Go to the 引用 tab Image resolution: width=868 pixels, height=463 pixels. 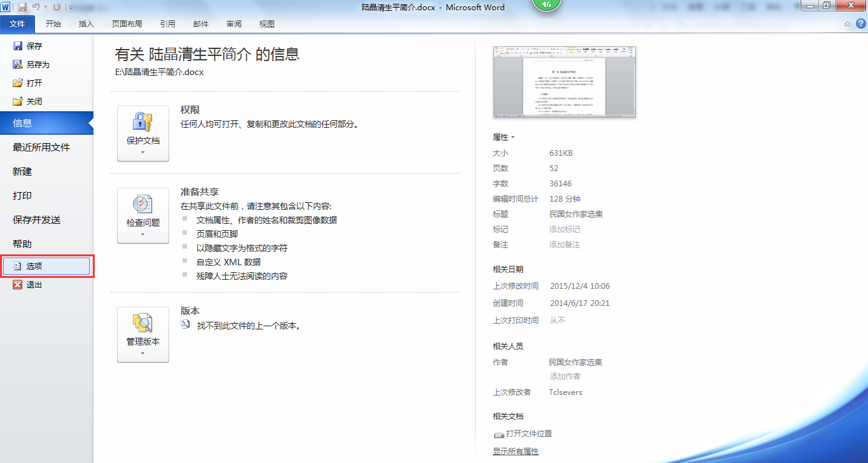(x=168, y=24)
